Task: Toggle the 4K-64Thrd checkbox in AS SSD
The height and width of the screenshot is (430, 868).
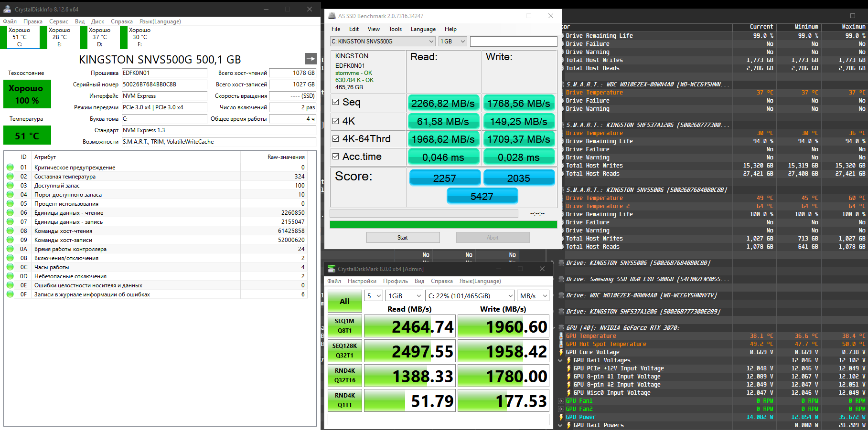Action: 336,139
